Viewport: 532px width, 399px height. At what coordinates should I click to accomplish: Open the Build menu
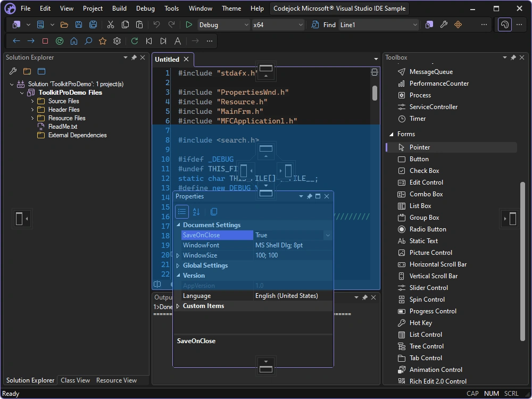(119, 9)
